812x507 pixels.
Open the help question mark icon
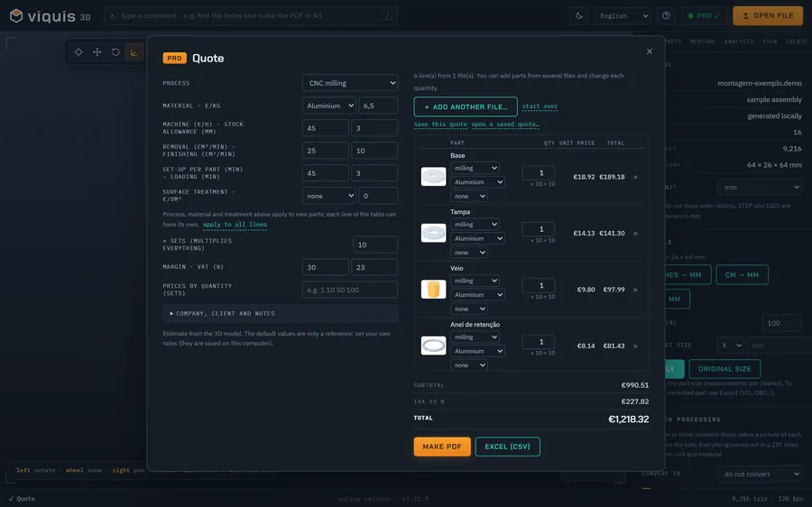[666, 15]
